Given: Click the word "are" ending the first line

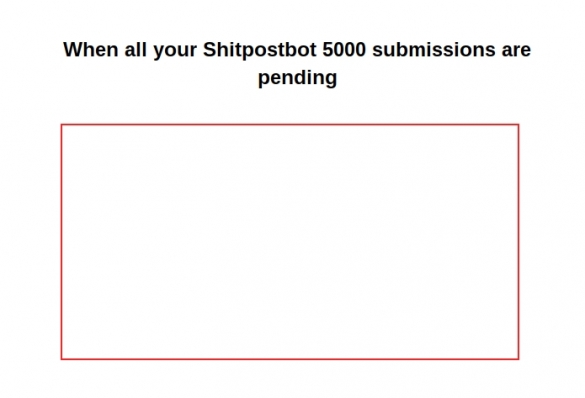Looking at the screenshot, I should tap(516, 51).
